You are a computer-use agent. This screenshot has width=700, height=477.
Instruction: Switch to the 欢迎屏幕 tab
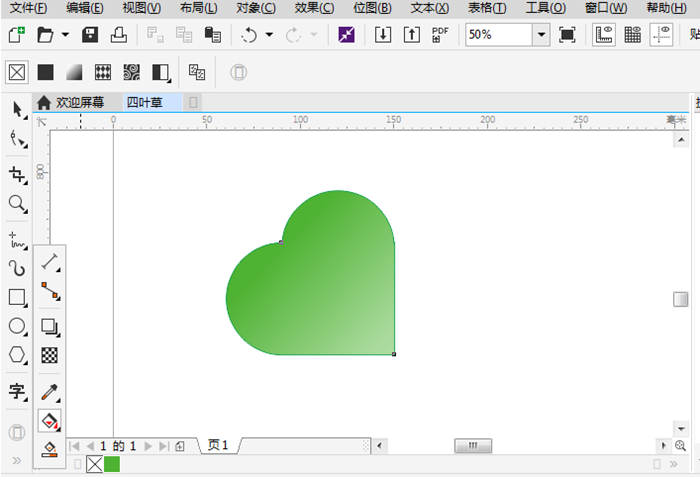70,102
